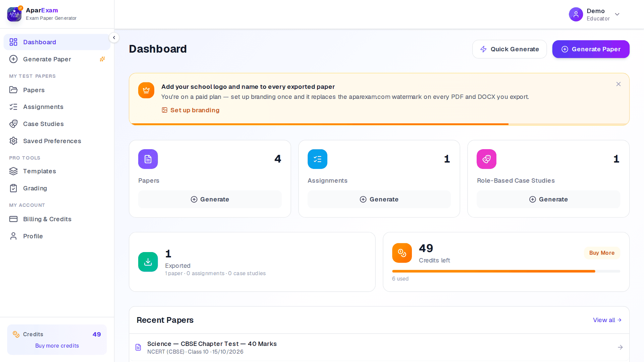This screenshot has height=362, width=644.
Task: Click the arrow on Science paper row
Action: pyautogui.click(x=620, y=347)
